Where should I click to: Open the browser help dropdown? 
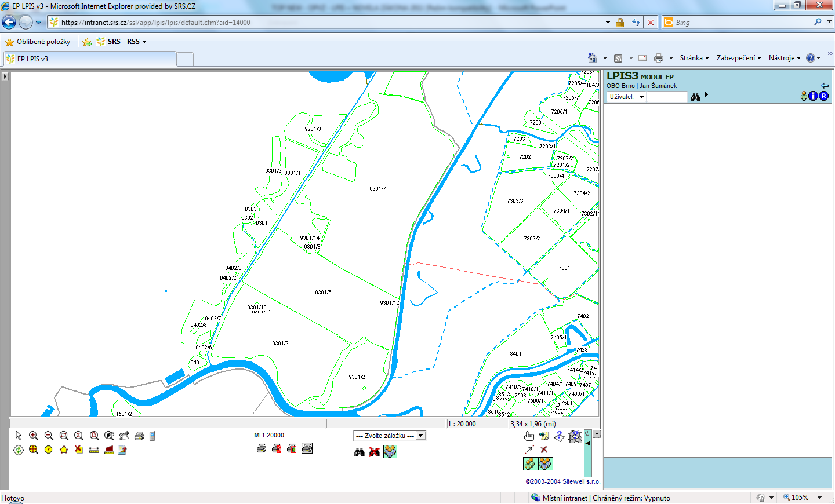[x=814, y=58]
